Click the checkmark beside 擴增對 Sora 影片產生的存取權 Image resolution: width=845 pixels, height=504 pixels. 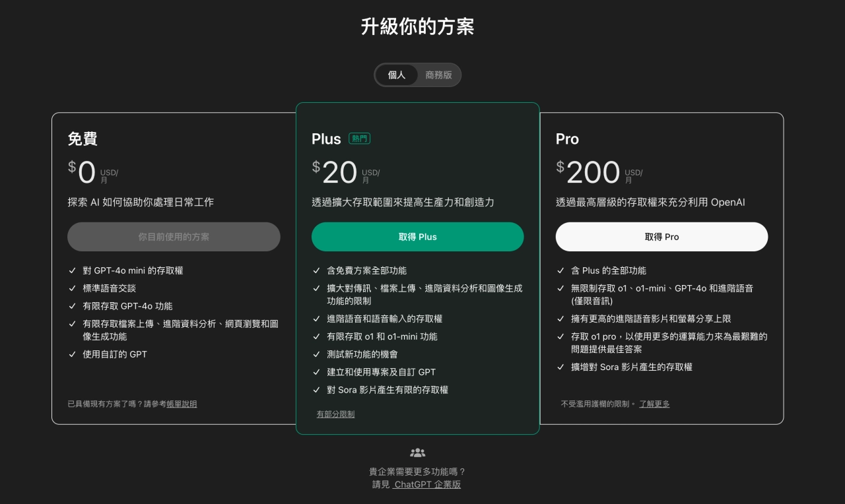click(560, 367)
